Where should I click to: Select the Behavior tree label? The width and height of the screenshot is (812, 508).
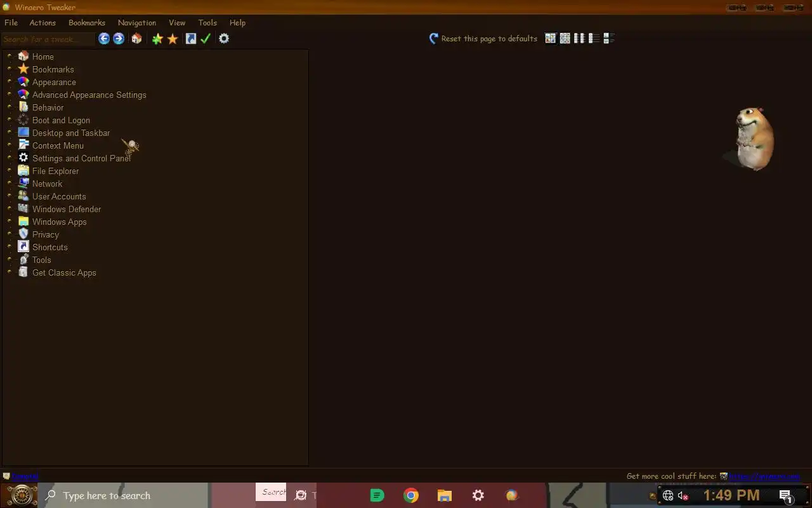[x=48, y=107]
